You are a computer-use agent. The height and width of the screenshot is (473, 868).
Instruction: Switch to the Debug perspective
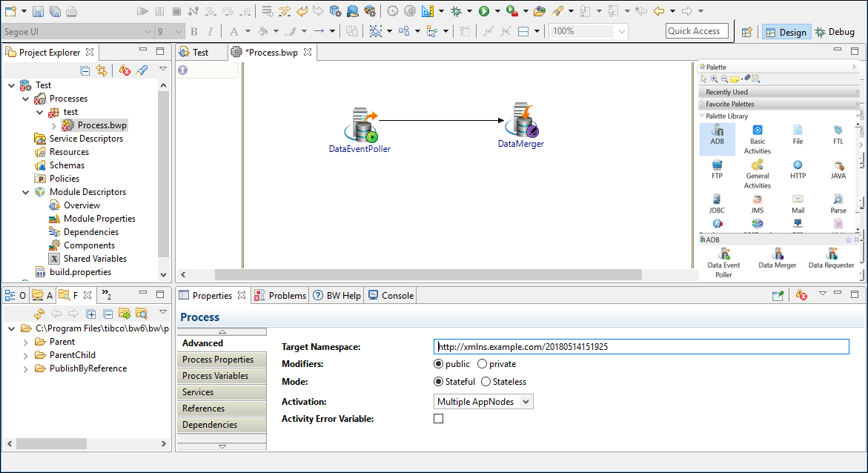click(835, 32)
